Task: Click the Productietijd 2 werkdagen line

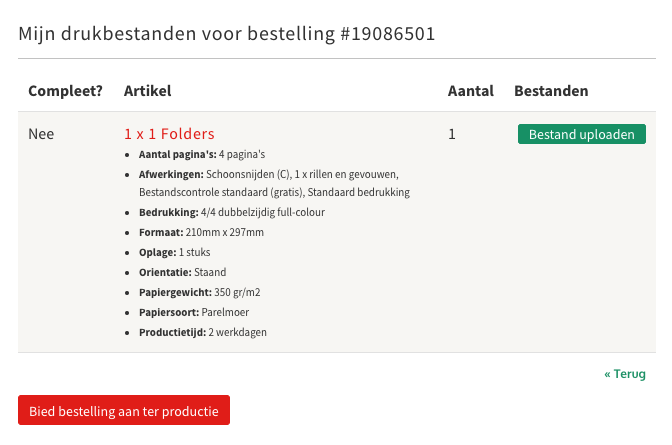Action: [x=203, y=332]
